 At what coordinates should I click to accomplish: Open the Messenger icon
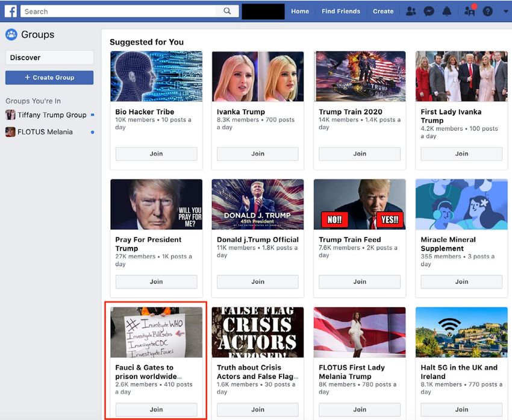429,11
